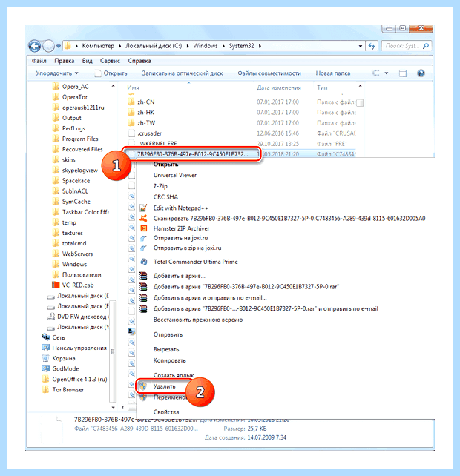460x476 pixels.
Task: Click the VC_RED.cab file icon
Action: pyautogui.click(x=56, y=285)
